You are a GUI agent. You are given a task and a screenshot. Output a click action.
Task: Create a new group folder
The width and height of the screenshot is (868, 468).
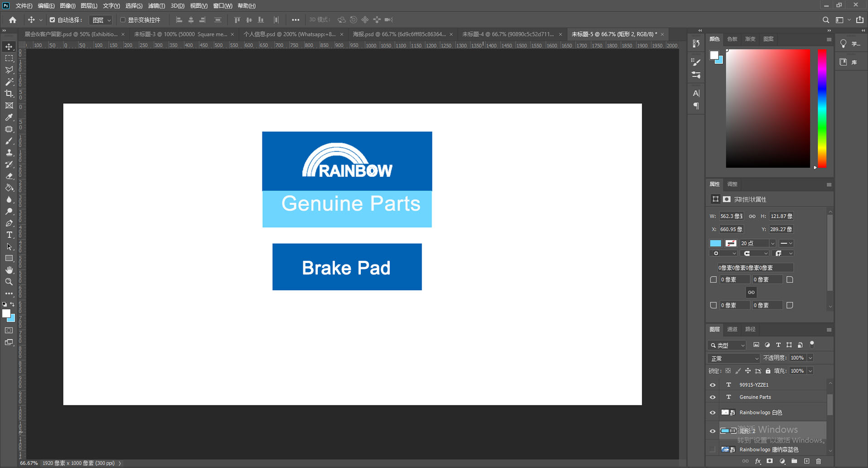point(794,461)
